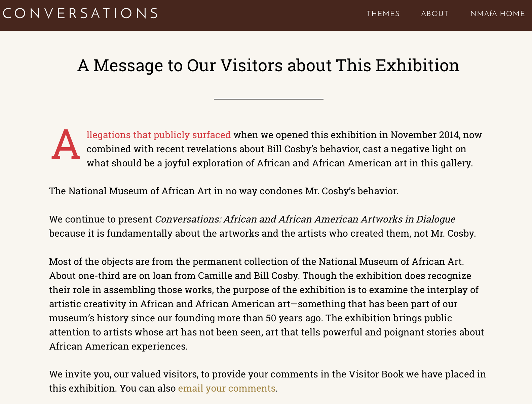Click the 'email your comments' link
The width and height of the screenshot is (532, 404).
pyautogui.click(x=226, y=388)
